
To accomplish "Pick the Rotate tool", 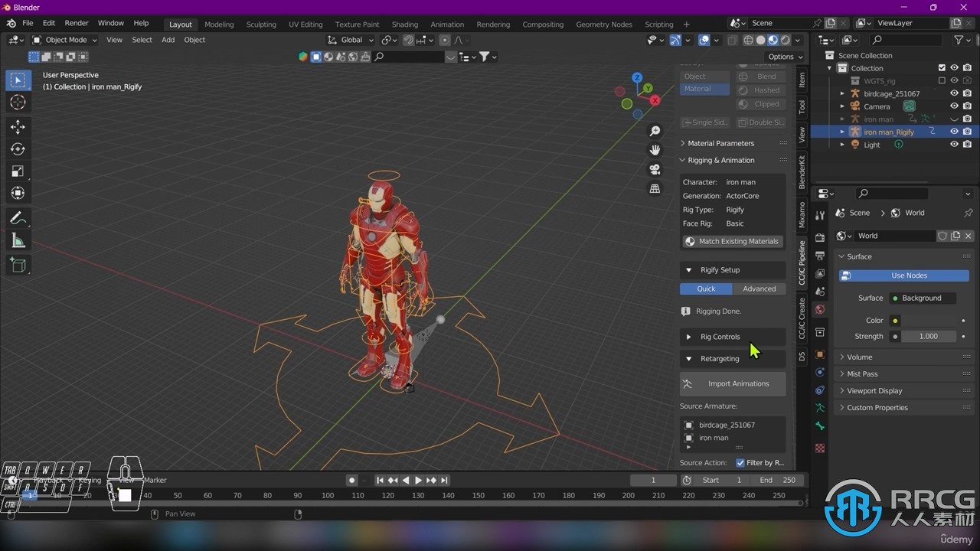I will (x=18, y=149).
